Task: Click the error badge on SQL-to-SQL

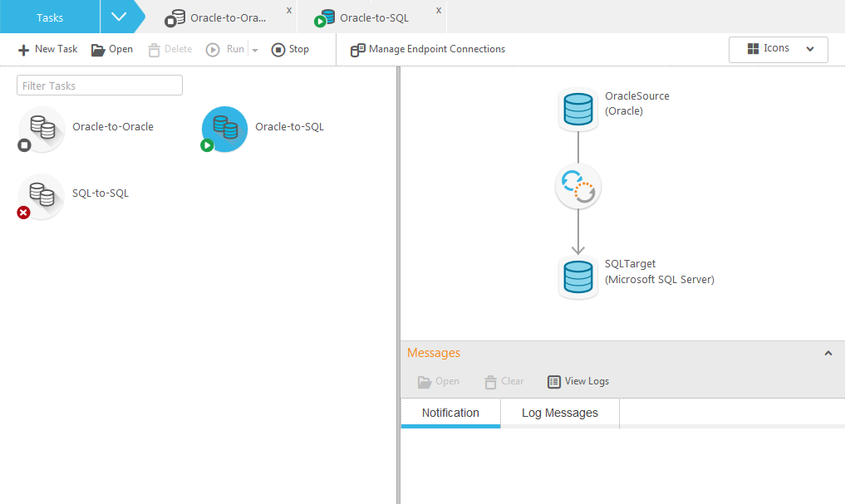Action: (23, 212)
